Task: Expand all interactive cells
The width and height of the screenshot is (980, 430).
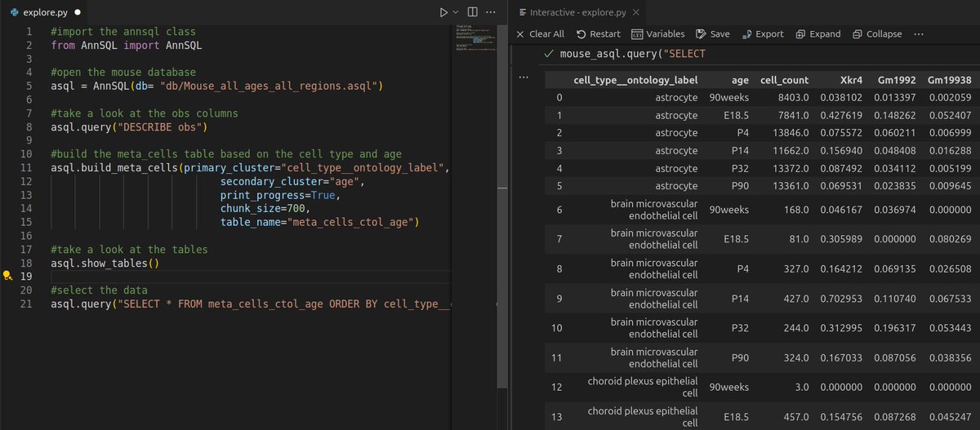Action: 818,34
